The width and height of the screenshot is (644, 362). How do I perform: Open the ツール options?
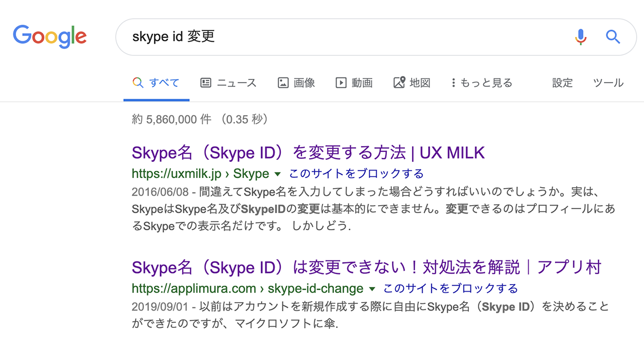click(608, 83)
